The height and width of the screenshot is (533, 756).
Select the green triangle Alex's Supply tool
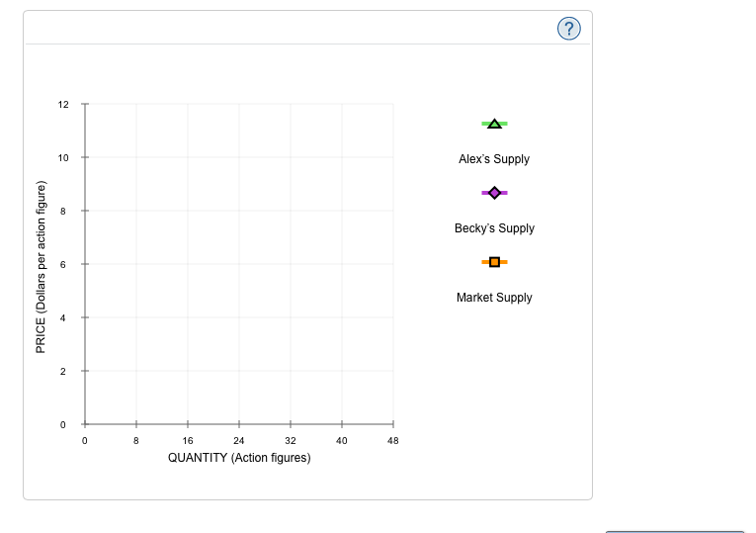[494, 124]
